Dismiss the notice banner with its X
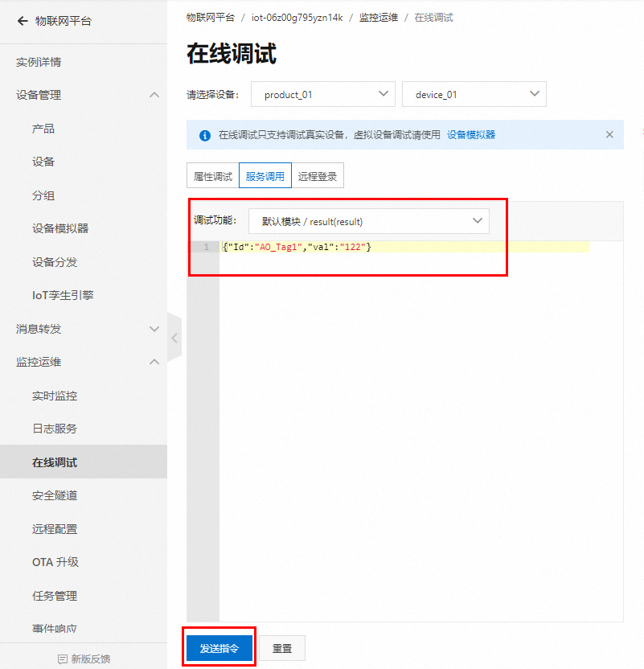The height and width of the screenshot is (669, 644). click(x=609, y=134)
